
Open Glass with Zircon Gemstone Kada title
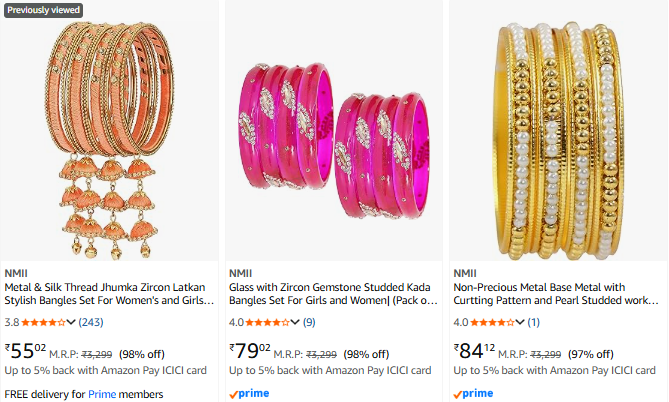[333, 292]
